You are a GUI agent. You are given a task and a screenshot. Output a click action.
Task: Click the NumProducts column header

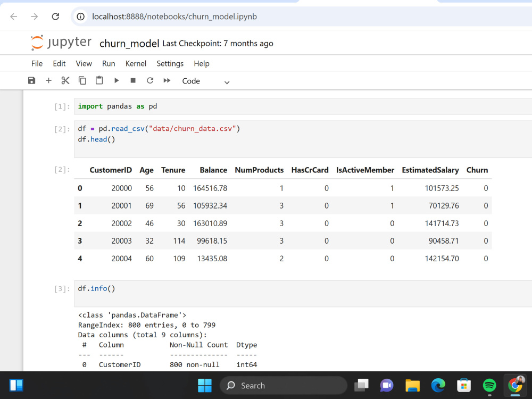pyautogui.click(x=259, y=170)
